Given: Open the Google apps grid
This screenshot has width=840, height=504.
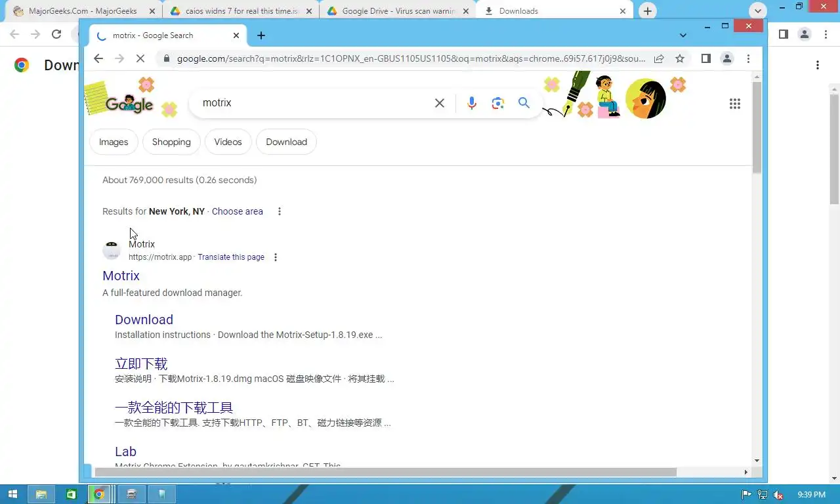Looking at the screenshot, I should point(735,104).
